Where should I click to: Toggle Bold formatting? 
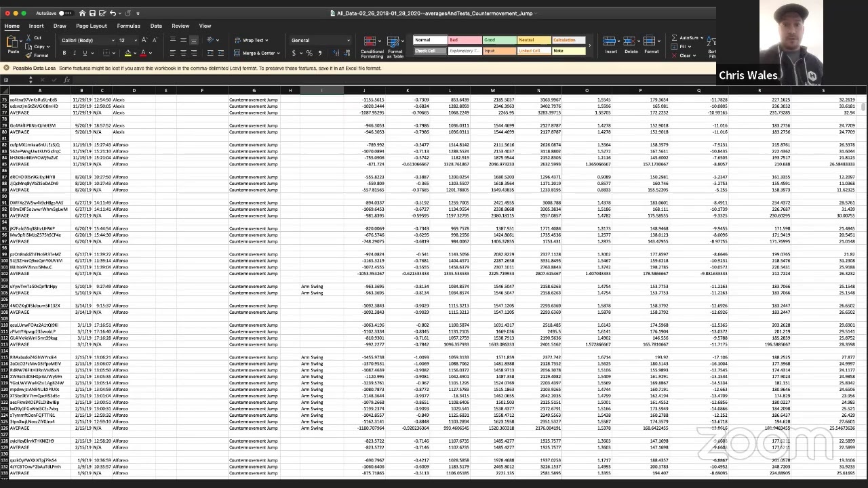click(x=64, y=53)
